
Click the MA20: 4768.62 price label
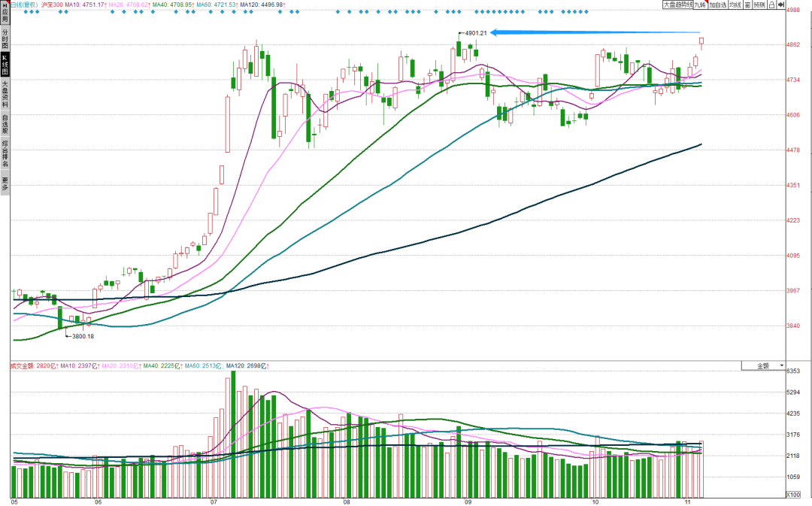[129, 5]
